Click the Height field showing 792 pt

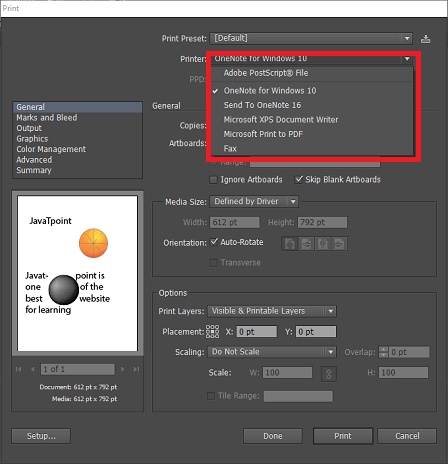(322, 222)
